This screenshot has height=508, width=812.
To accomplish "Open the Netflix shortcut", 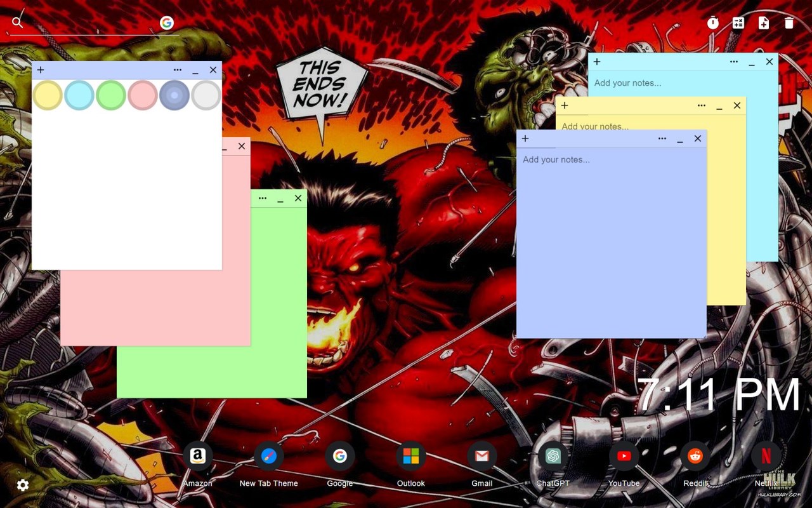I will click(x=766, y=464).
